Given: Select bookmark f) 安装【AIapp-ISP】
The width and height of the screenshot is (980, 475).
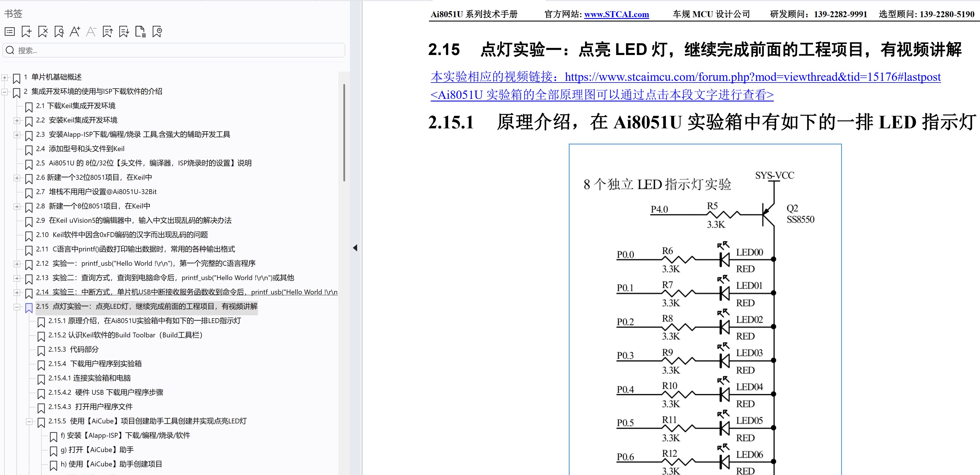Looking at the screenshot, I should coord(125,435).
